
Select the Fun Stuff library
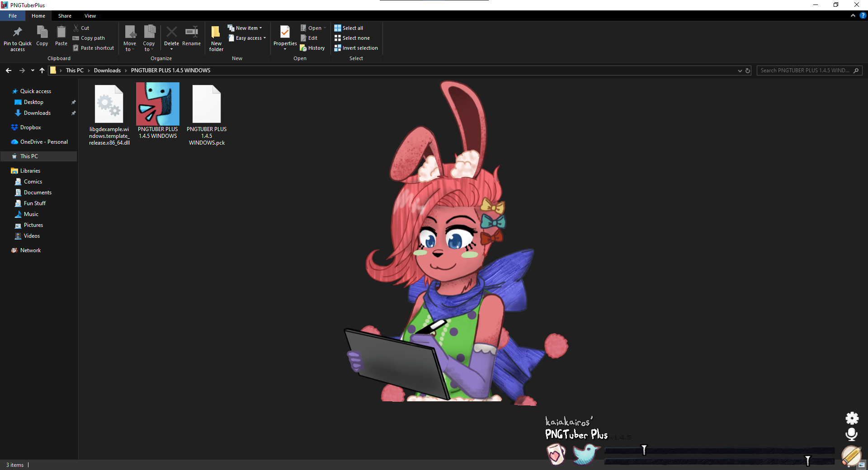tap(35, 203)
